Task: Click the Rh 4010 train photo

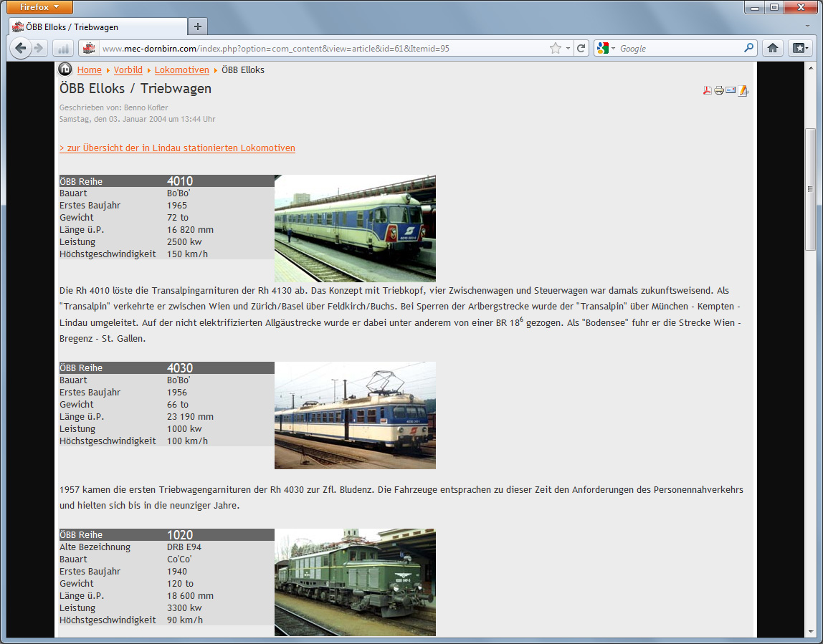Action: pos(355,229)
